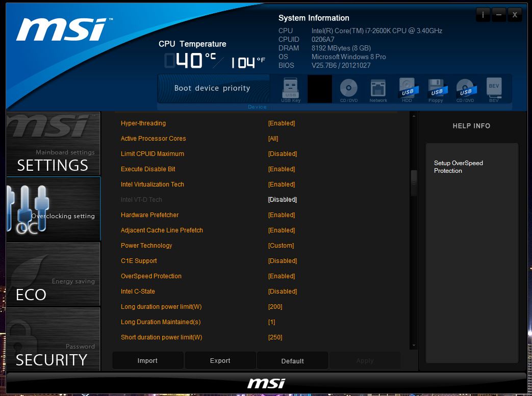Image resolution: width=532 pixels, height=396 pixels.
Task: Select the USB CD/DVD boot device icon
Action: tap(465, 90)
